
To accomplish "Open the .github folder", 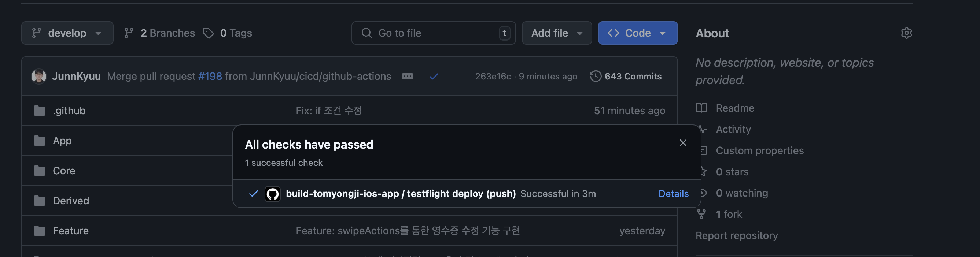I will (x=69, y=111).
